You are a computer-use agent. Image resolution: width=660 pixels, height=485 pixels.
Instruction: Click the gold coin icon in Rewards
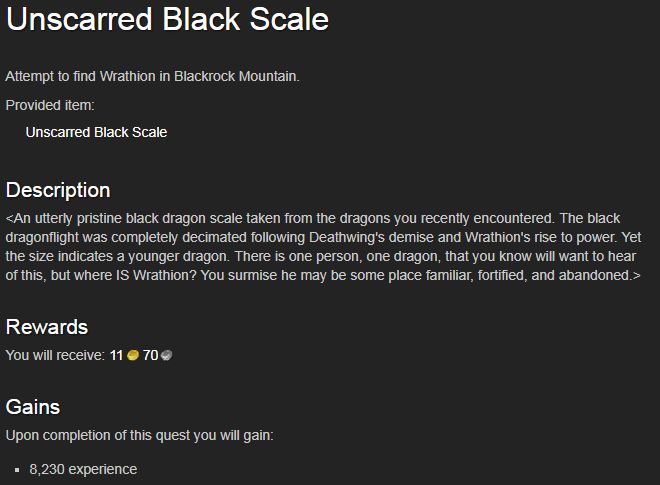[x=133, y=355]
